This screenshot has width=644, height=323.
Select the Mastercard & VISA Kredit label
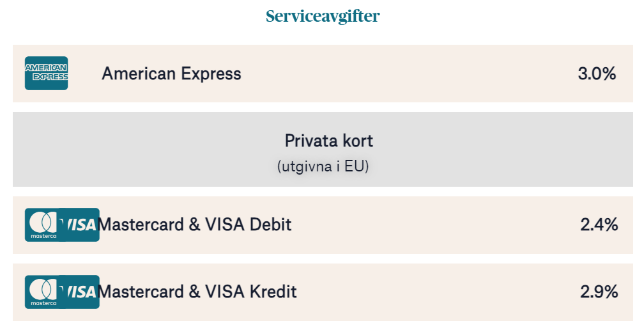[197, 292]
